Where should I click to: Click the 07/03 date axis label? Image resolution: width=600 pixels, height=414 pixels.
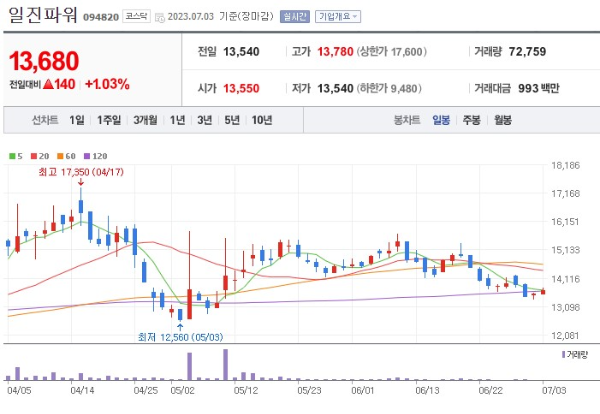coord(554,390)
